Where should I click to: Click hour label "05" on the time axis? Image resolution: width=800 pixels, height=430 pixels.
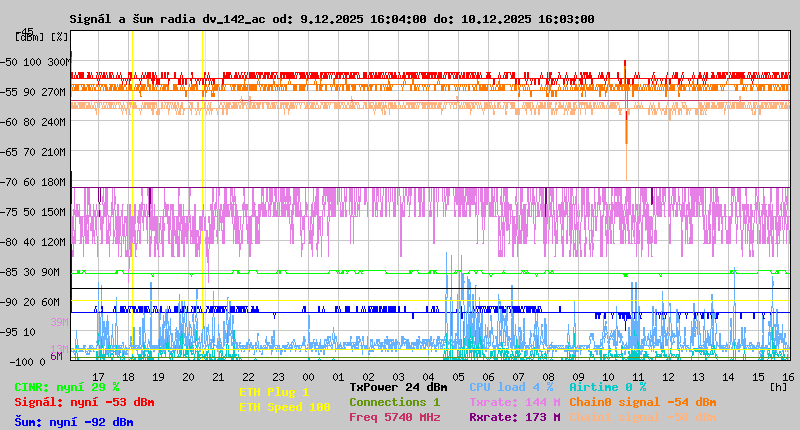(459, 377)
